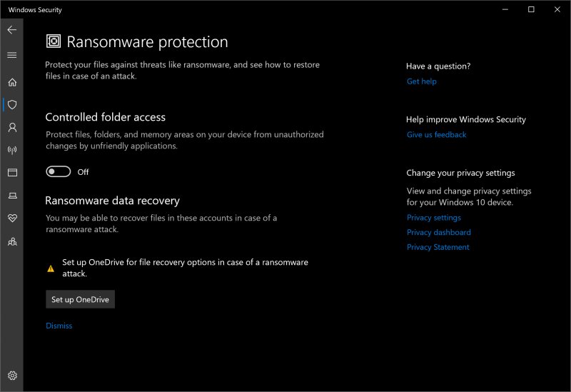The width and height of the screenshot is (571, 392).
Task: Click Give us feedback link
Action: coord(436,134)
